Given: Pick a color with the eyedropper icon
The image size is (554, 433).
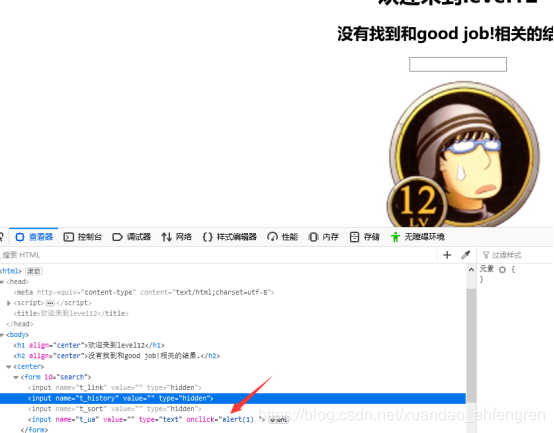Looking at the screenshot, I should tap(466, 255).
